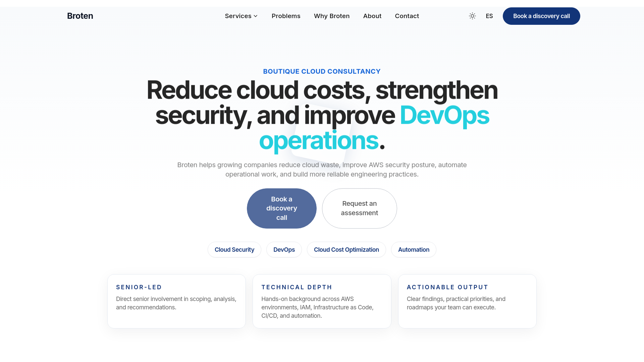Click the text 'Hands-on background across AWS'

[x=308, y=299]
